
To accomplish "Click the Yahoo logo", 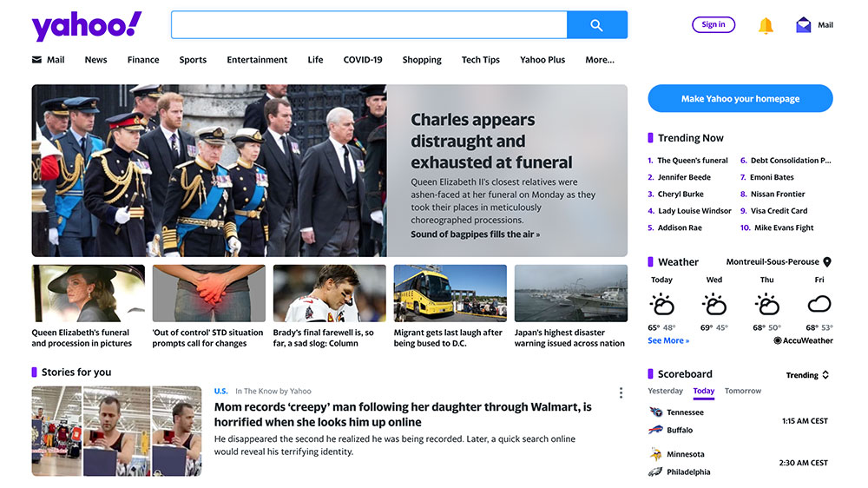I will [87, 26].
